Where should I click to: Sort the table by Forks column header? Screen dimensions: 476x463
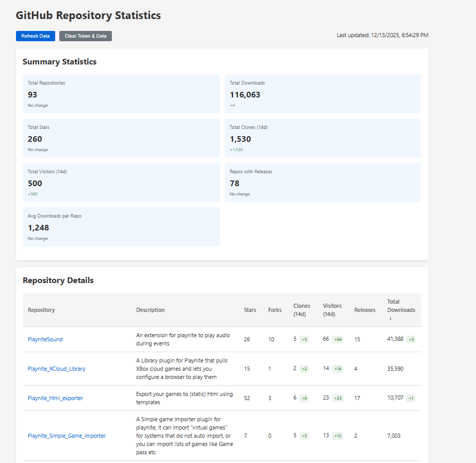click(x=275, y=310)
